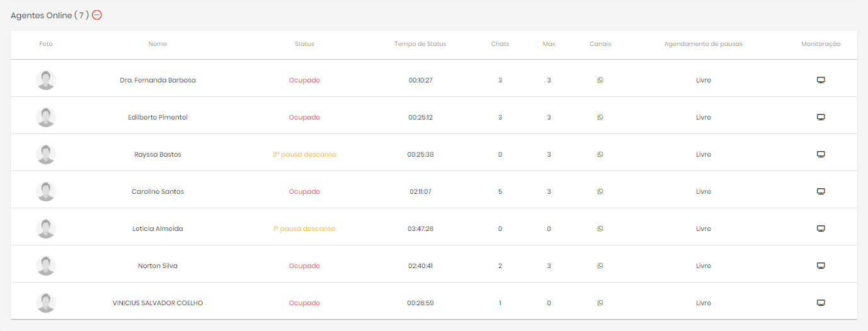Select the name Rayssa Bastos
The width and height of the screenshot is (868, 331).
click(x=157, y=154)
